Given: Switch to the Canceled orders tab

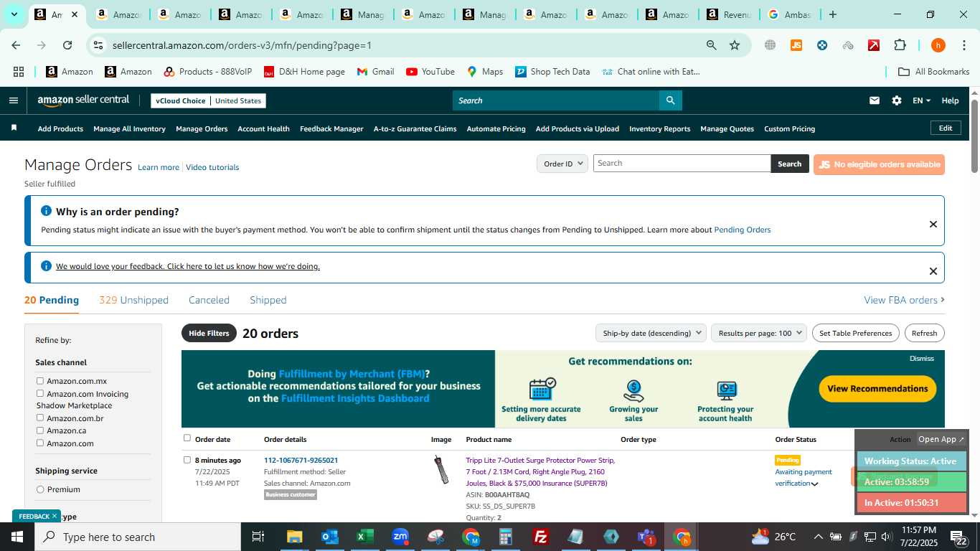Looking at the screenshot, I should [209, 300].
